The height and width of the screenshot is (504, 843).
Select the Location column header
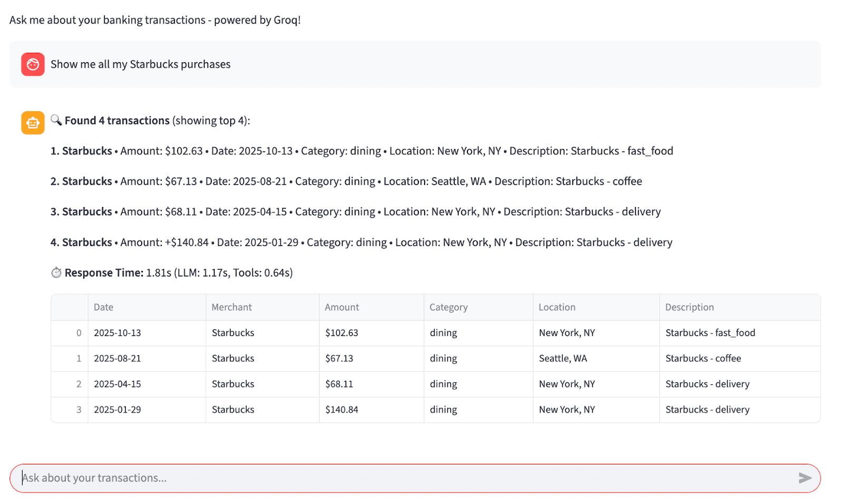[557, 307]
